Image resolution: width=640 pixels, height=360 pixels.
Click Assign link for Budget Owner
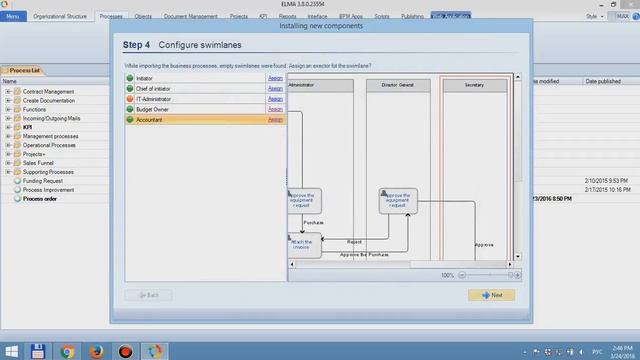275,109
